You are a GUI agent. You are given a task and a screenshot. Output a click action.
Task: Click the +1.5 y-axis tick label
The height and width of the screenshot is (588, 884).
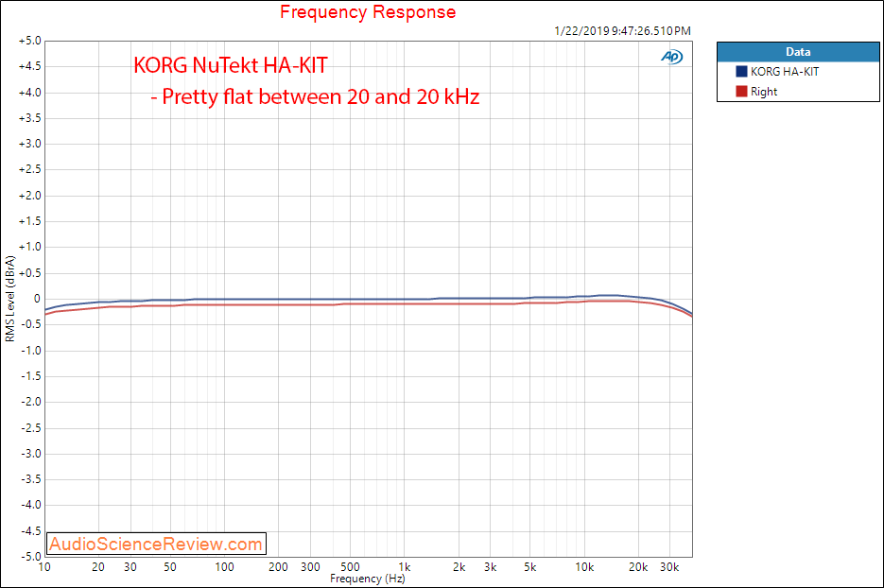pos(30,221)
